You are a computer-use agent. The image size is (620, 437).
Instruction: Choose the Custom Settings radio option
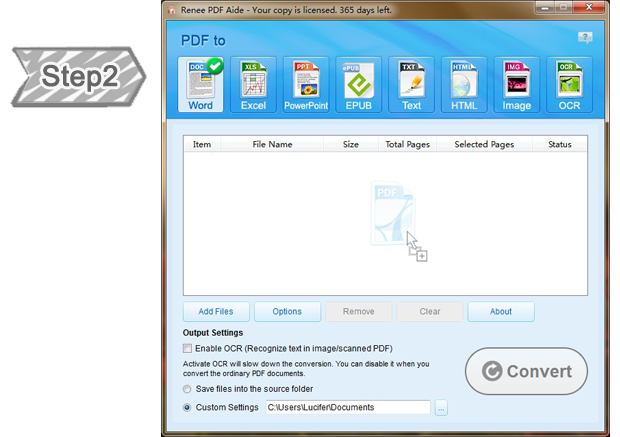(188, 407)
